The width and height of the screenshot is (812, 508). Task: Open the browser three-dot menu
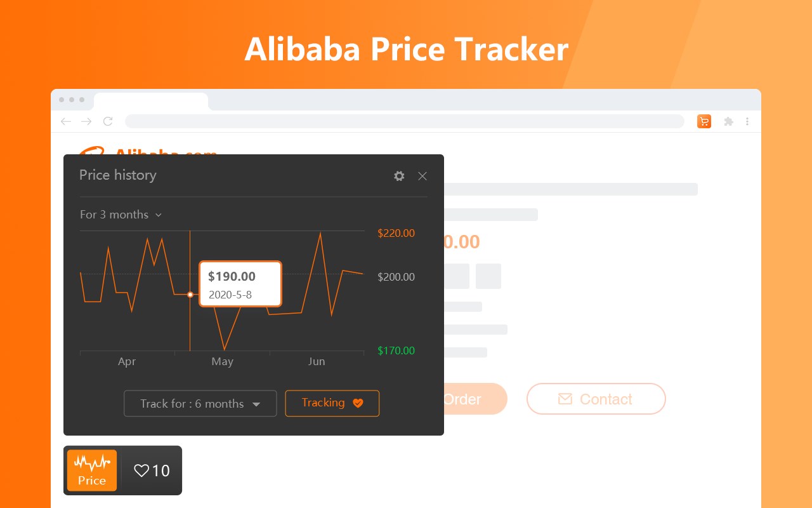point(747,121)
